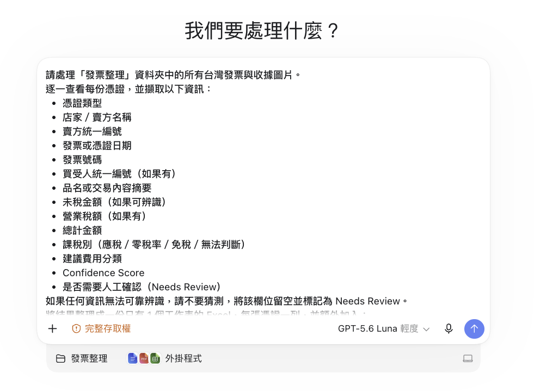
Task: Click the sentence starting 如果任何資訊無法可靠辨識
Action: [x=226, y=301]
